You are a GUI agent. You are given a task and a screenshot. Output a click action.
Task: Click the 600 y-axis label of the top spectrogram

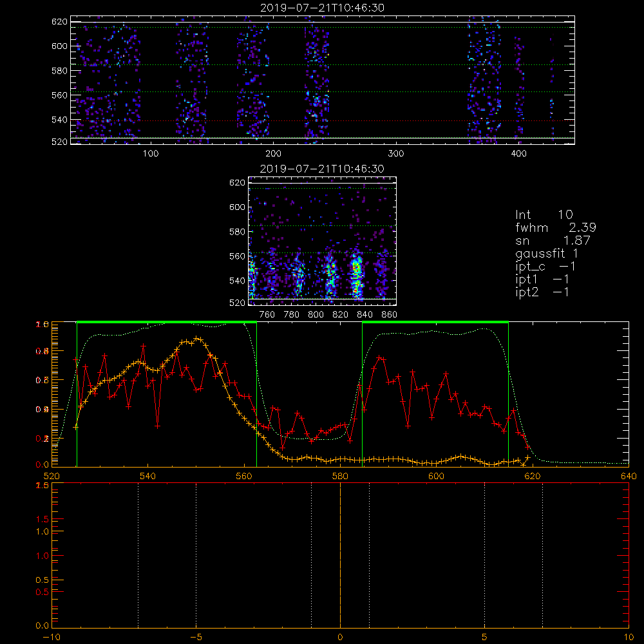pyautogui.click(x=59, y=46)
